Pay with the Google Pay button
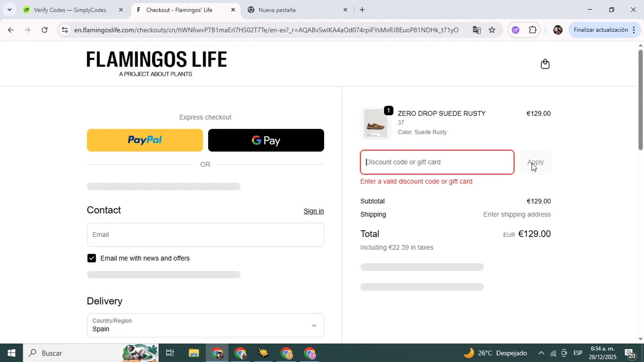The image size is (644, 362). (266, 140)
